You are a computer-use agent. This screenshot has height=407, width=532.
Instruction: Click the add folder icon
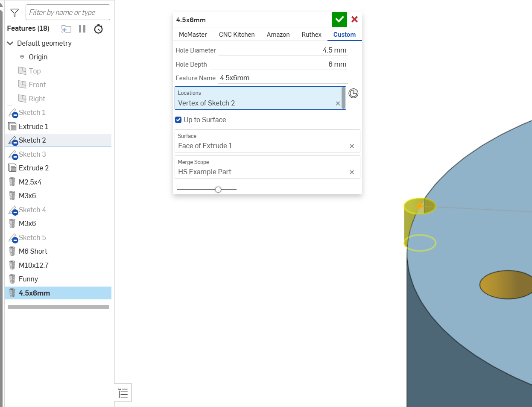(x=66, y=29)
